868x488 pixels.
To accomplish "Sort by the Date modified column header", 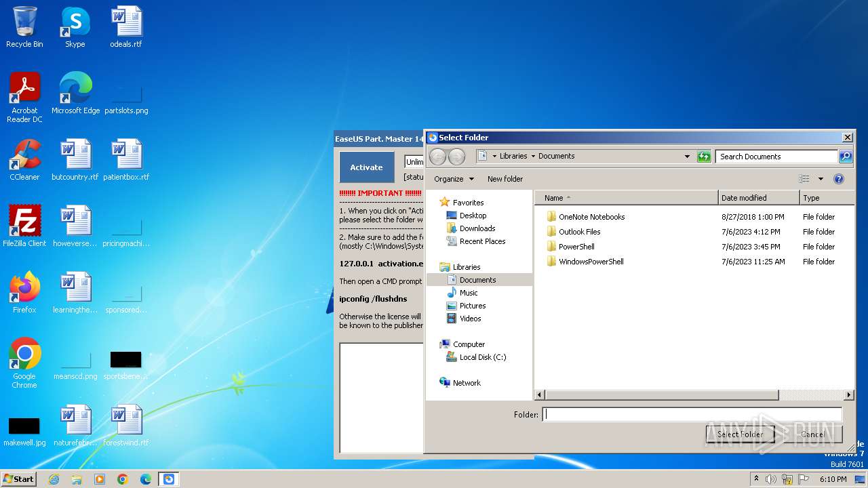I will pyautogui.click(x=759, y=198).
